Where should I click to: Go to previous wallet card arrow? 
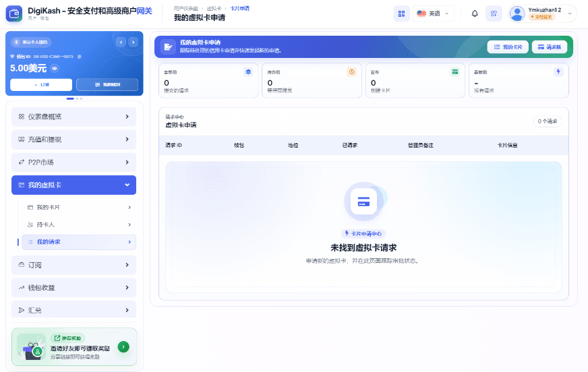[121, 42]
